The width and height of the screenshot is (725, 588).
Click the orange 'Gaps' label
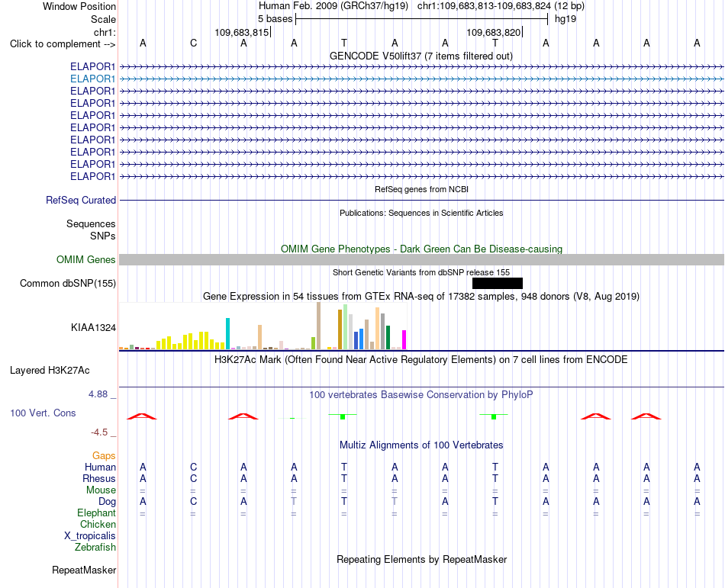(104, 456)
